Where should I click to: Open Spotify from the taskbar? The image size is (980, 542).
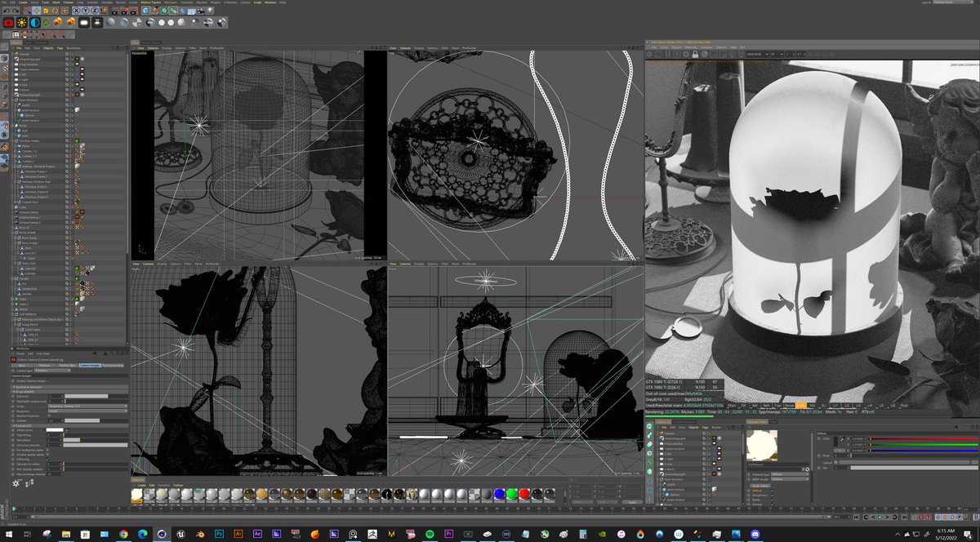tap(430, 534)
